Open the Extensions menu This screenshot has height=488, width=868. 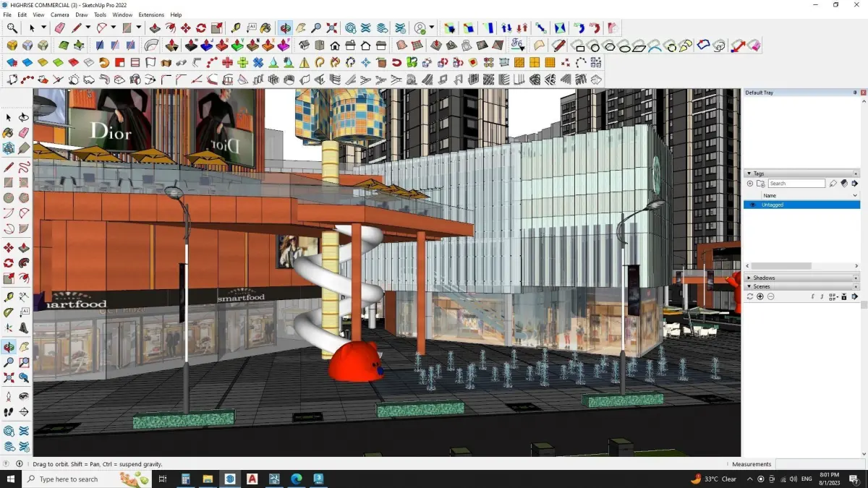[x=151, y=14]
